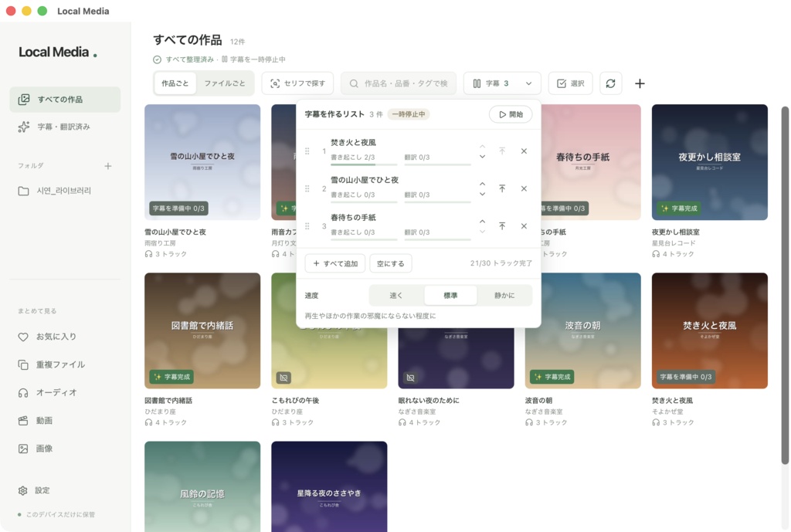Click 字幕完成 badge on 夜更かし相談室

(x=680, y=208)
